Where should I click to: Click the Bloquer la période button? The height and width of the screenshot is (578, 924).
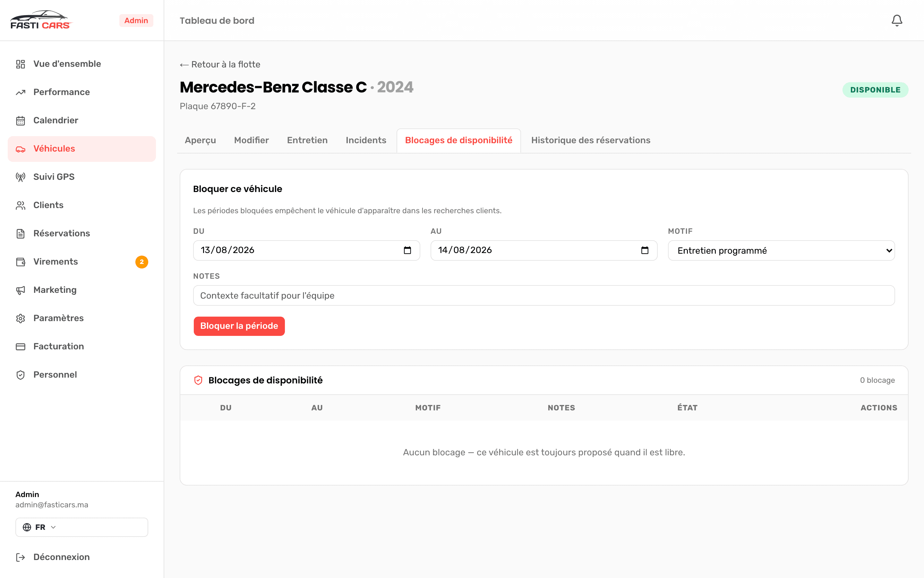(239, 326)
